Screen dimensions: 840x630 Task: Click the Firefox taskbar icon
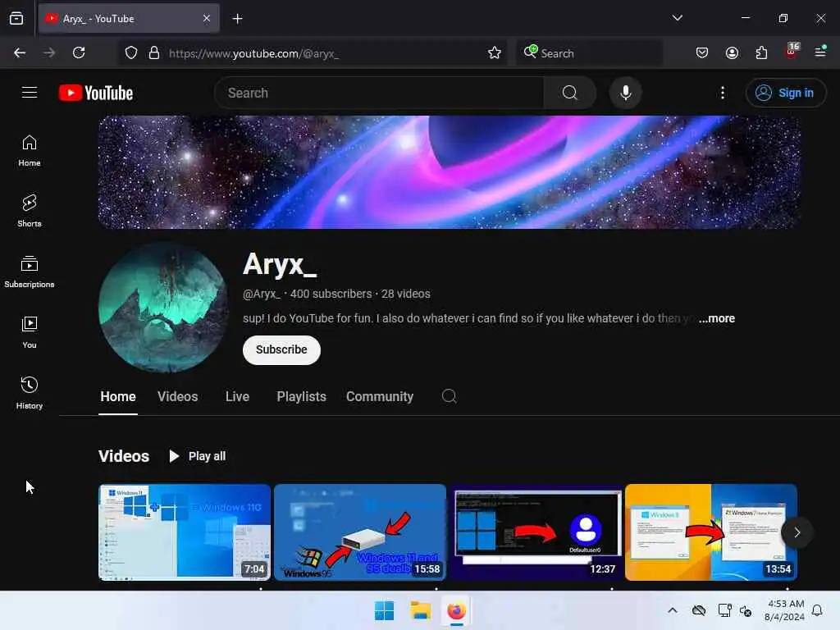[x=456, y=610]
